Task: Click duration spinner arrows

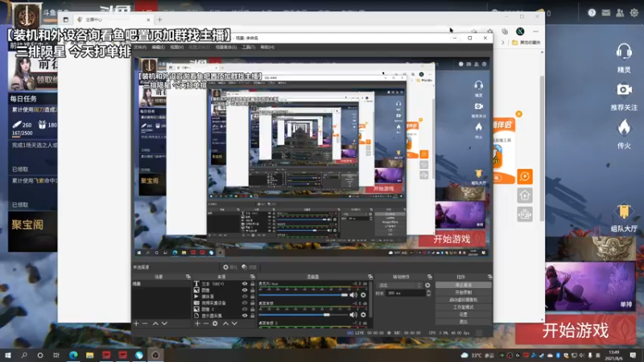Action: (428, 293)
